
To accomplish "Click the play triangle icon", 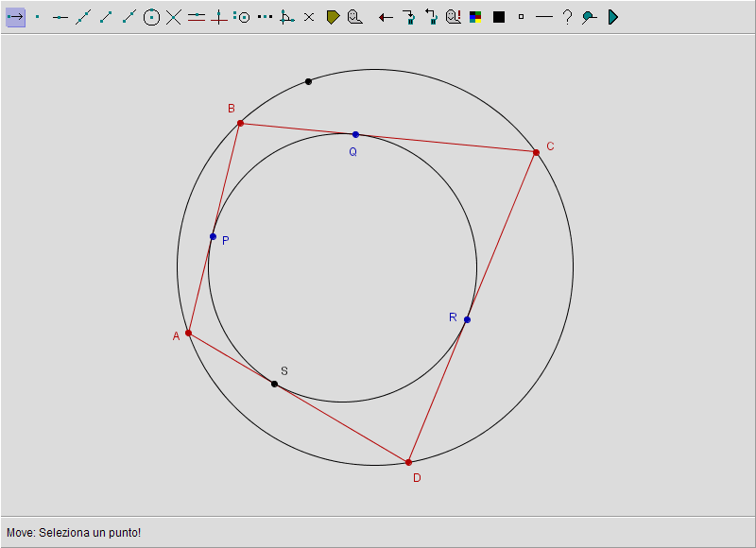I will point(612,17).
